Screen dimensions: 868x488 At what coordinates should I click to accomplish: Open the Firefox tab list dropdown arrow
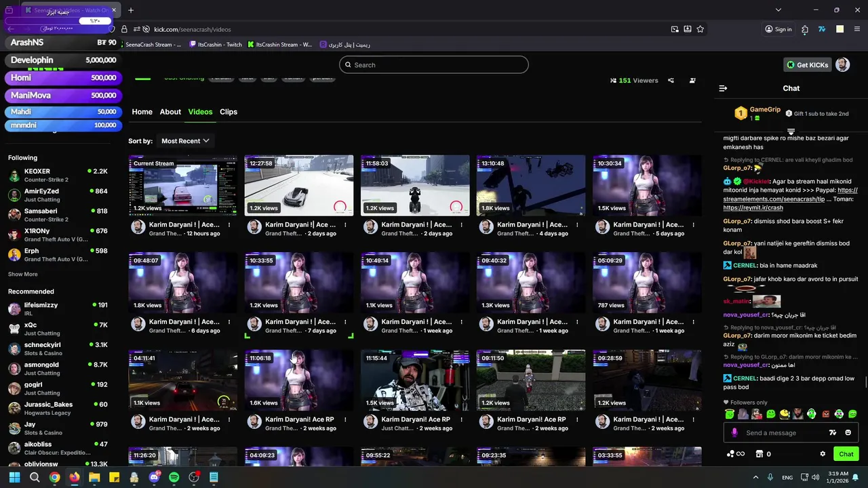click(778, 10)
